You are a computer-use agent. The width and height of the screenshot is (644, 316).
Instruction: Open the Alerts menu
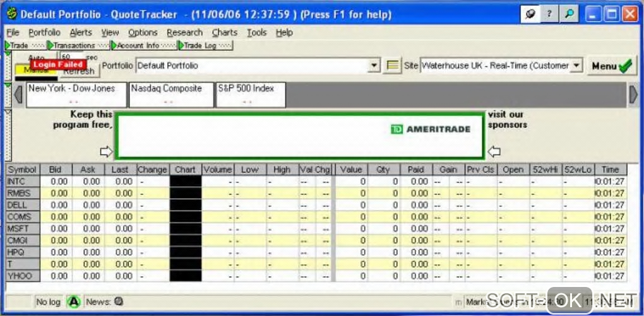pos(81,32)
